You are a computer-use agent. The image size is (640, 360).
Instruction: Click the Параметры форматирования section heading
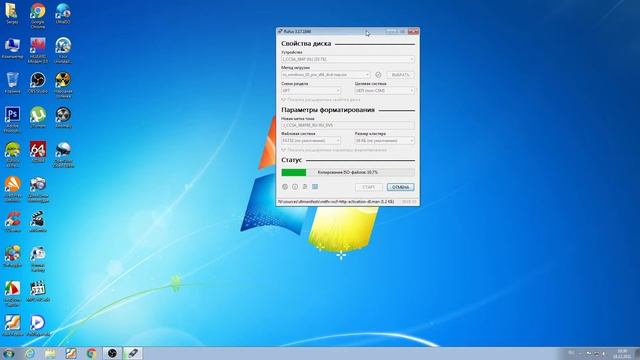(328, 110)
